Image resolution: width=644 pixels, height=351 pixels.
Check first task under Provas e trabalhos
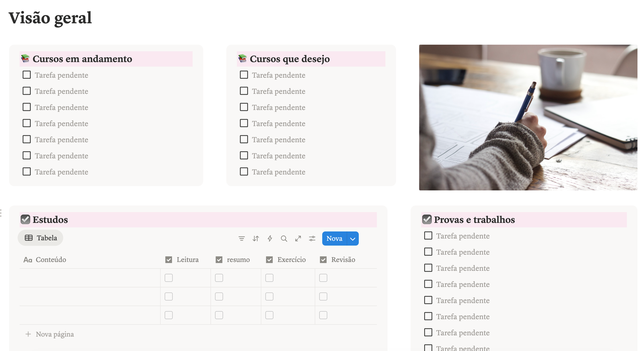pyautogui.click(x=428, y=236)
